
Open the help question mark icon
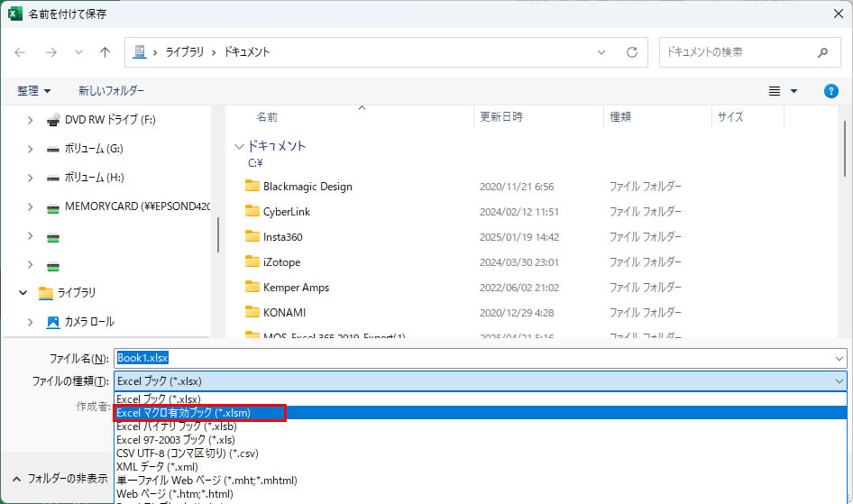pos(830,91)
